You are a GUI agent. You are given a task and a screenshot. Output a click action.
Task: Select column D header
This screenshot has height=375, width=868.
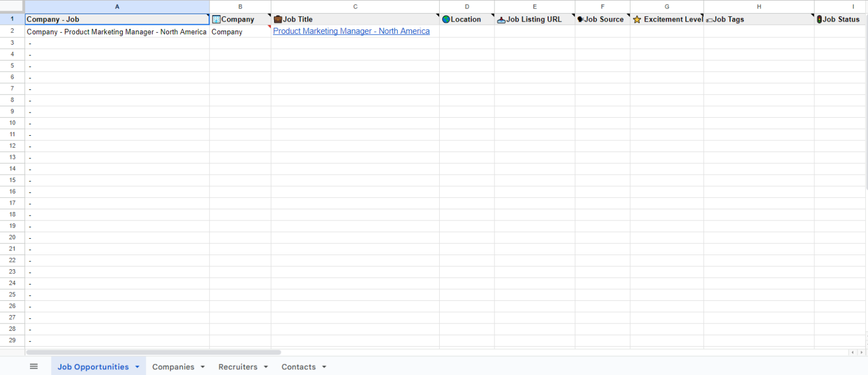[467, 7]
